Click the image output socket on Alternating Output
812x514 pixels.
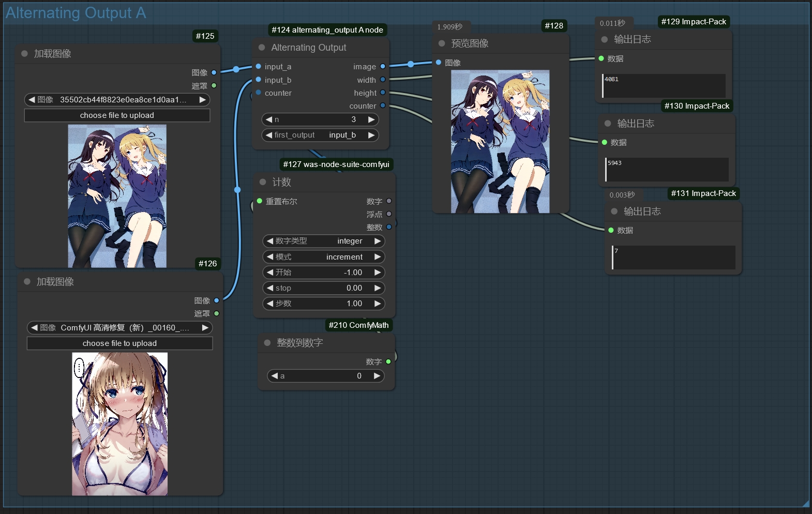pyautogui.click(x=383, y=66)
